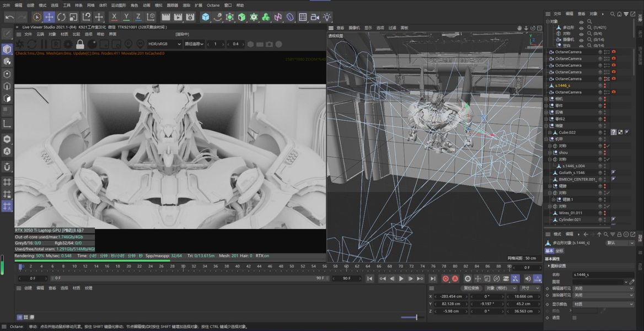Click the rendering progress bar
644x331 pixels.
point(170,260)
